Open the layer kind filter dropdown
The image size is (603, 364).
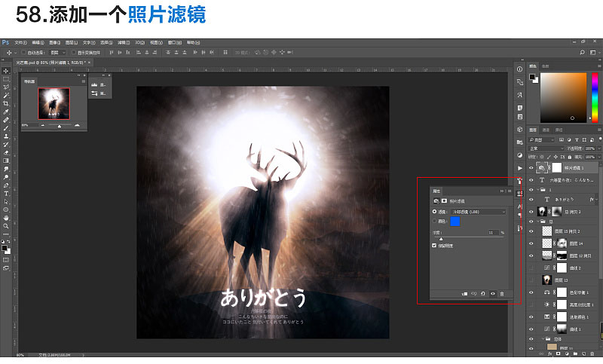[x=542, y=140]
